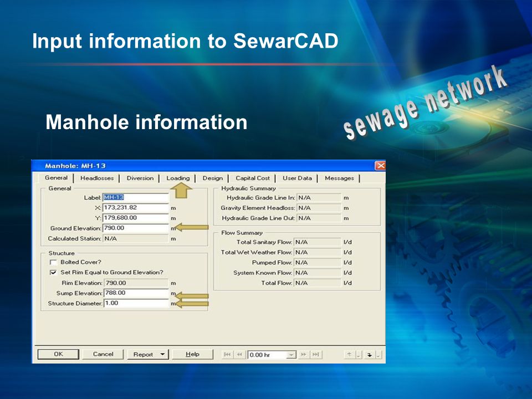The height and width of the screenshot is (399, 532).
Task: Click the Total Sanitary Flow value
Action: click(x=317, y=242)
